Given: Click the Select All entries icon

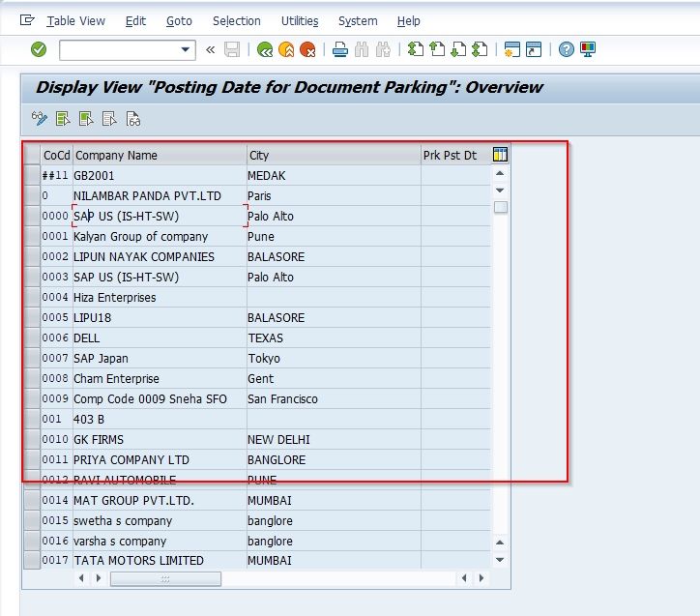Looking at the screenshot, I should click(63, 119).
